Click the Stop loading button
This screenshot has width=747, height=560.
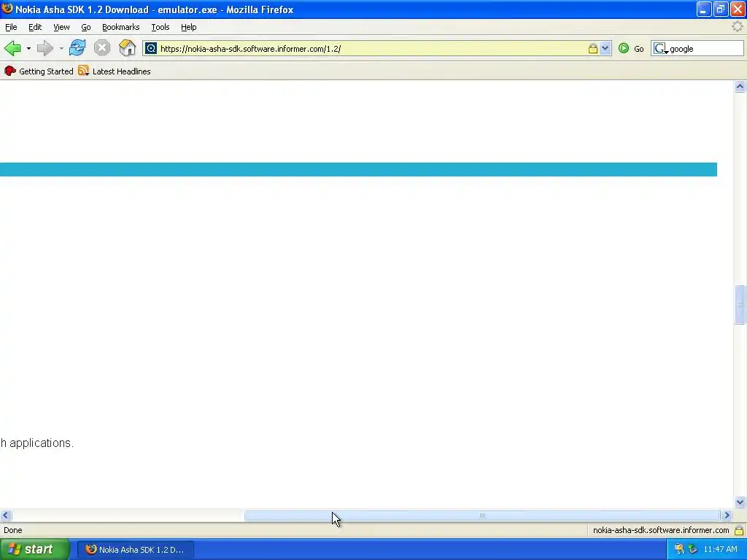(102, 48)
